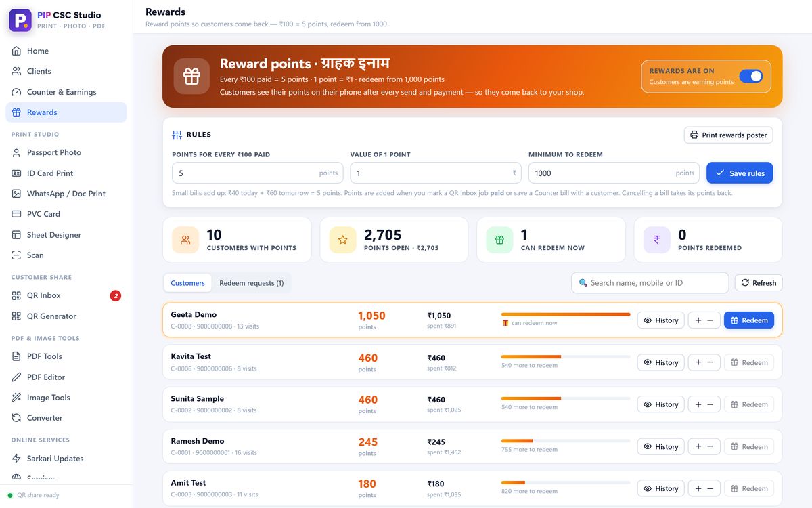Viewport: 812px width, 508px height.
Task: Click the Converter arrows icon
Action: (16, 418)
